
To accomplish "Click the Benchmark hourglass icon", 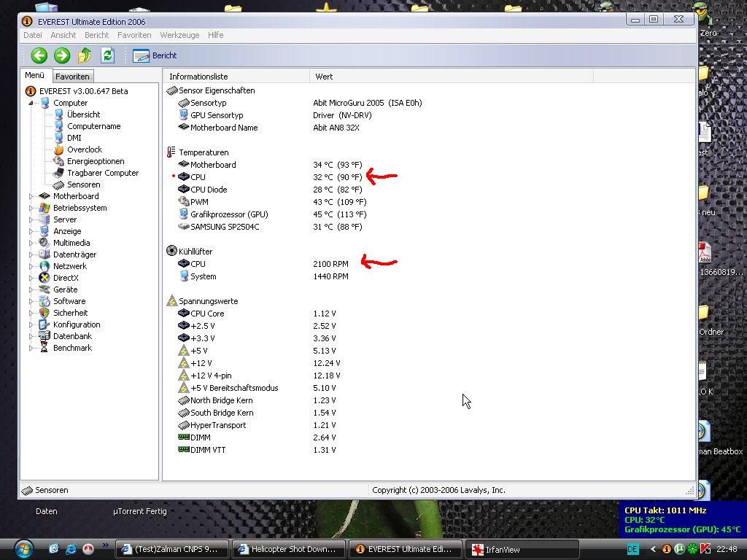I will pos(44,348).
